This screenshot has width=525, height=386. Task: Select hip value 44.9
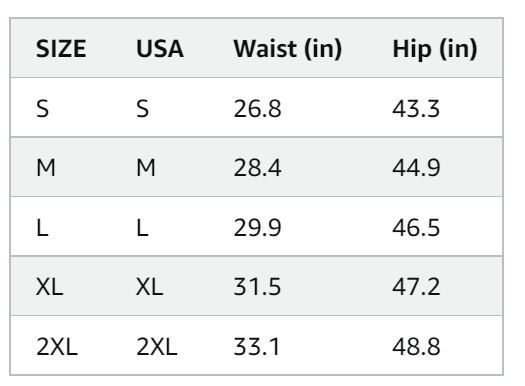pyautogui.click(x=416, y=168)
